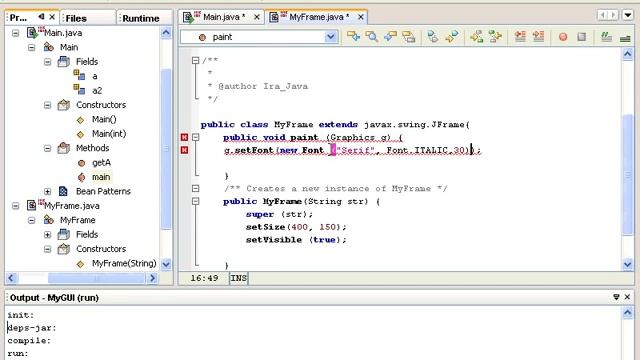Close the MyFrame.java editor tab
Screen dimensions: 640x360
(361, 17)
